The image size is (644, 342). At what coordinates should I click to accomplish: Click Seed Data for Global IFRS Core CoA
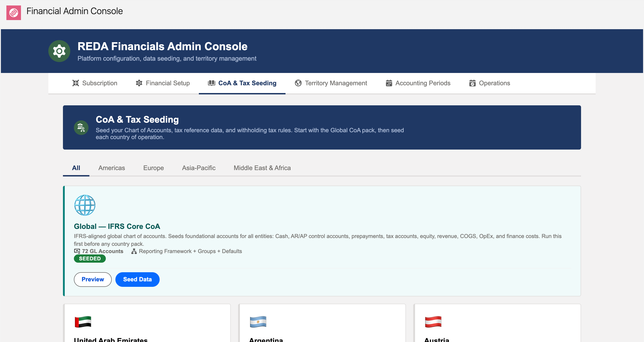click(137, 280)
